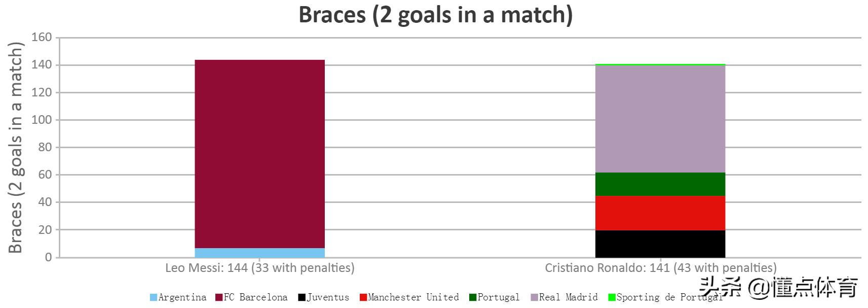Click the chart title "Braces (2 goals in a match)"
Screen dimensions: 868x308
(x=435, y=14)
